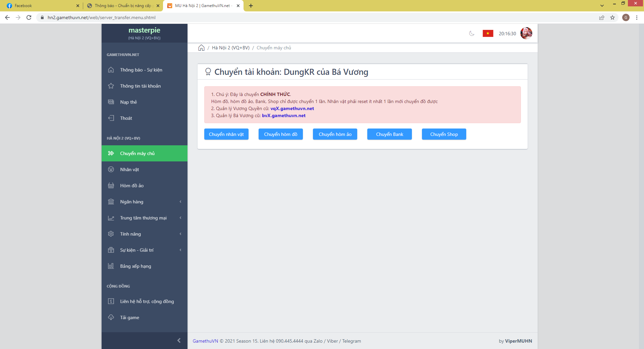Click the Vietnam flag language icon

click(488, 34)
